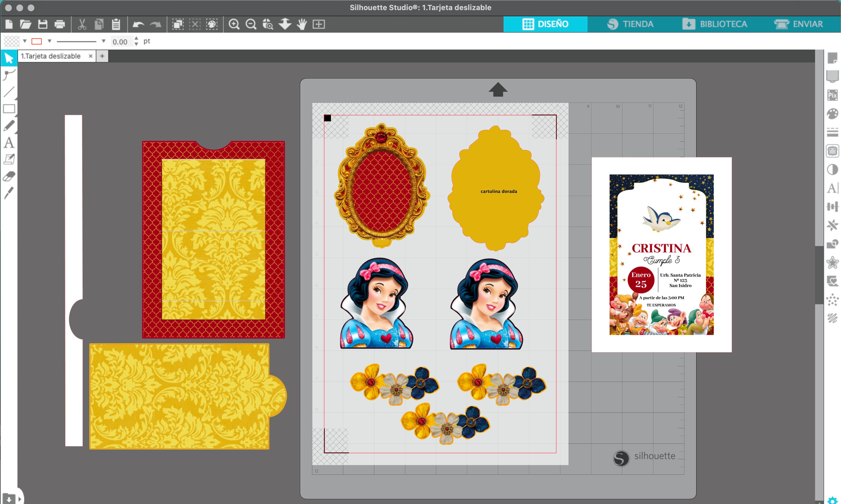This screenshot has width=841, height=504.
Task: Zoom in with the magnifier icon
Action: tap(235, 24)
